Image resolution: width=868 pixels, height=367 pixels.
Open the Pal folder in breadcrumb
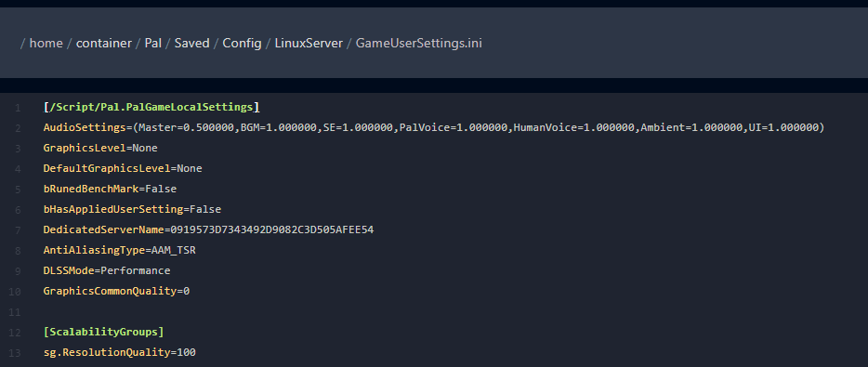tap(153, 43)
